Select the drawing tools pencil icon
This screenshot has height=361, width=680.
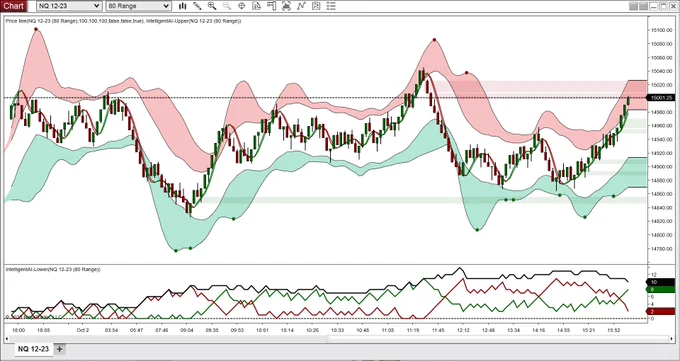[x=197, y=6]
